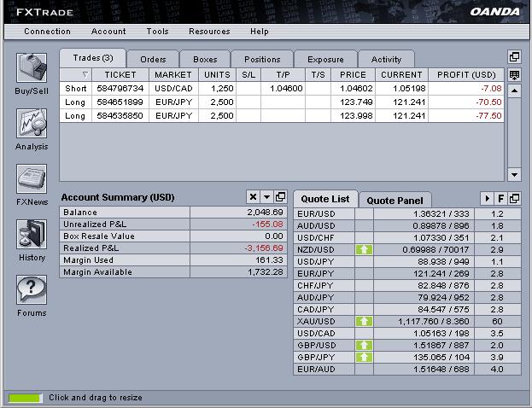Switch to the Activity tab
The width and height of the screenshot is (532, 408).
pyautogui.click(x=386, y=60)
